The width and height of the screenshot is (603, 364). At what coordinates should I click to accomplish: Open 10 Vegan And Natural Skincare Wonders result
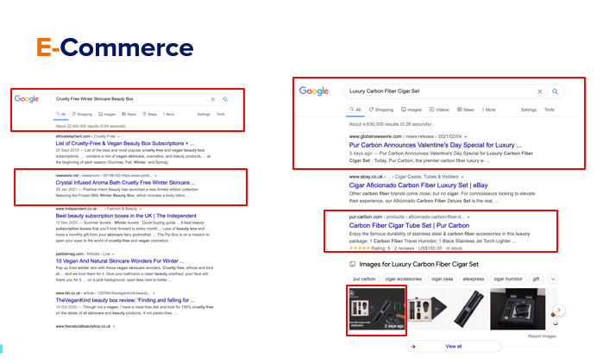point(120,260)
